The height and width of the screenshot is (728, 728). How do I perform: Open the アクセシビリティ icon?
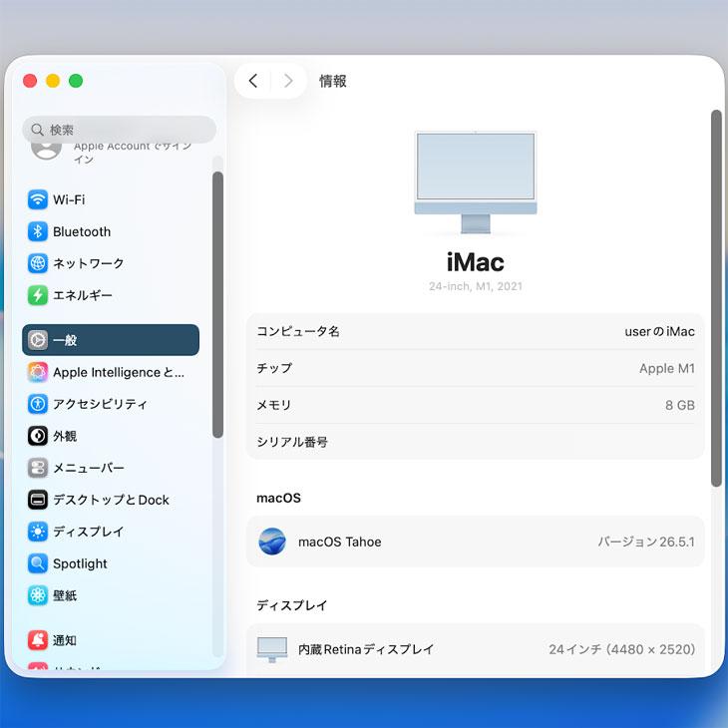pos(38,404)
